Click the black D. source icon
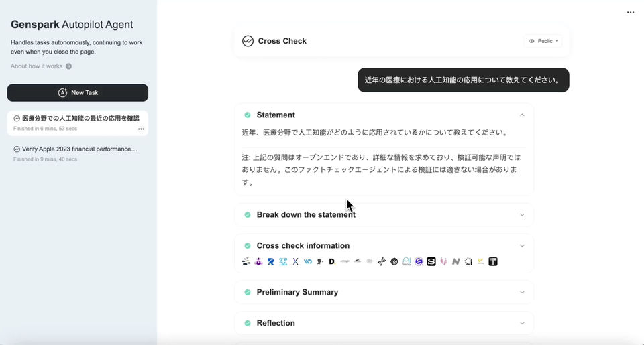The width and height of the screenshot is (644, 345). tap(332, 261)
